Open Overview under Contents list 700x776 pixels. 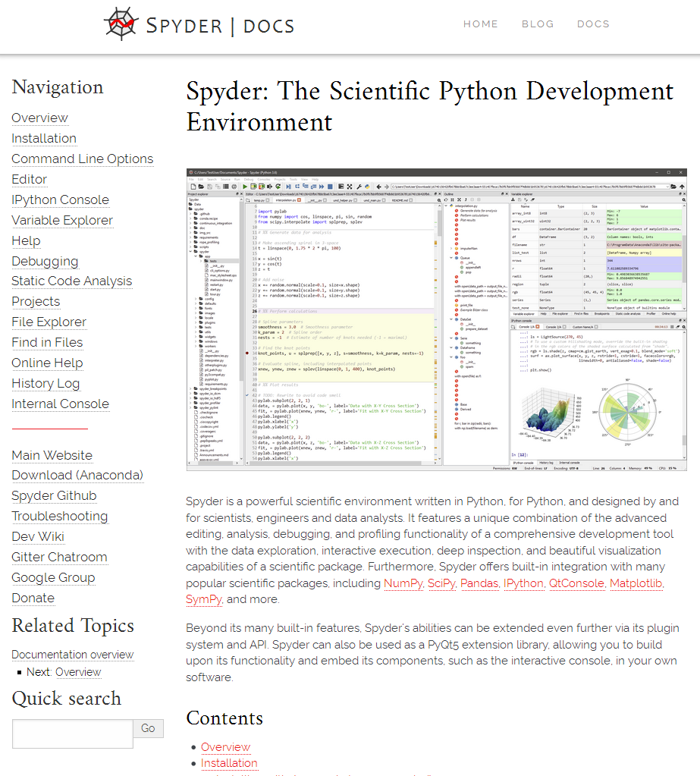225,747
